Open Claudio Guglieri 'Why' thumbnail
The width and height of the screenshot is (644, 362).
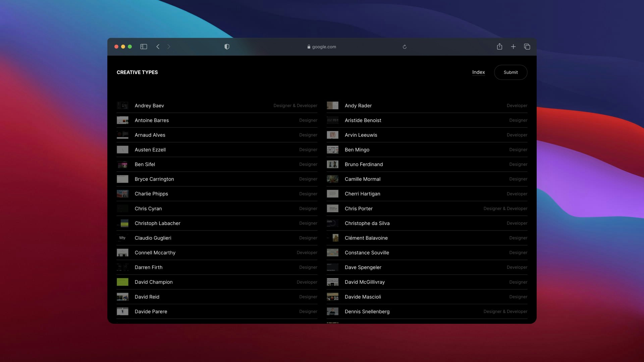(122, 238)
